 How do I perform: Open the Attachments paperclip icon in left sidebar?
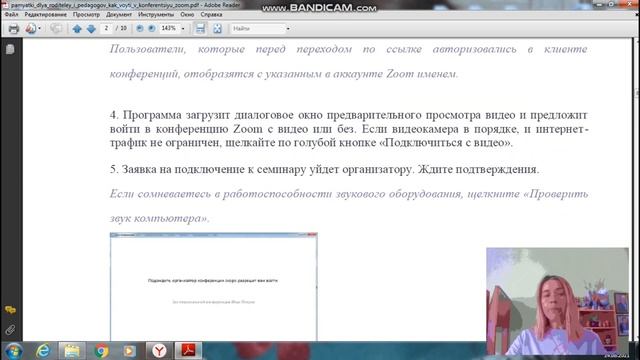[10, 329]
